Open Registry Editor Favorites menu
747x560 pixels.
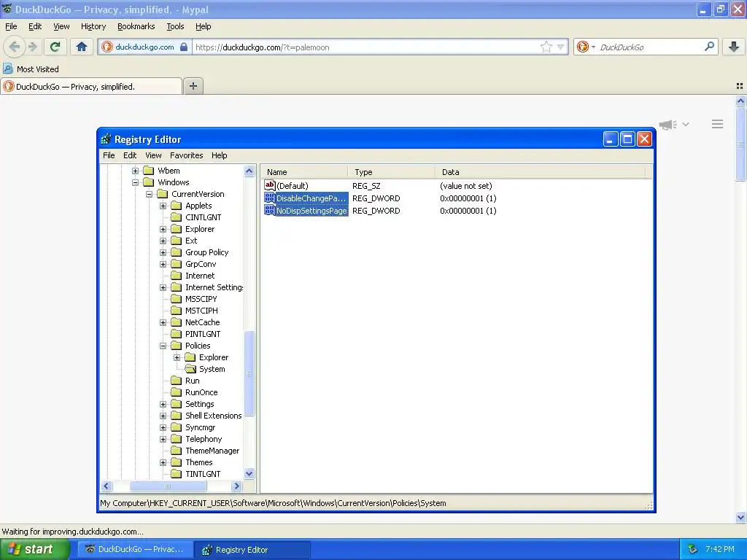[x=186, y=155]
